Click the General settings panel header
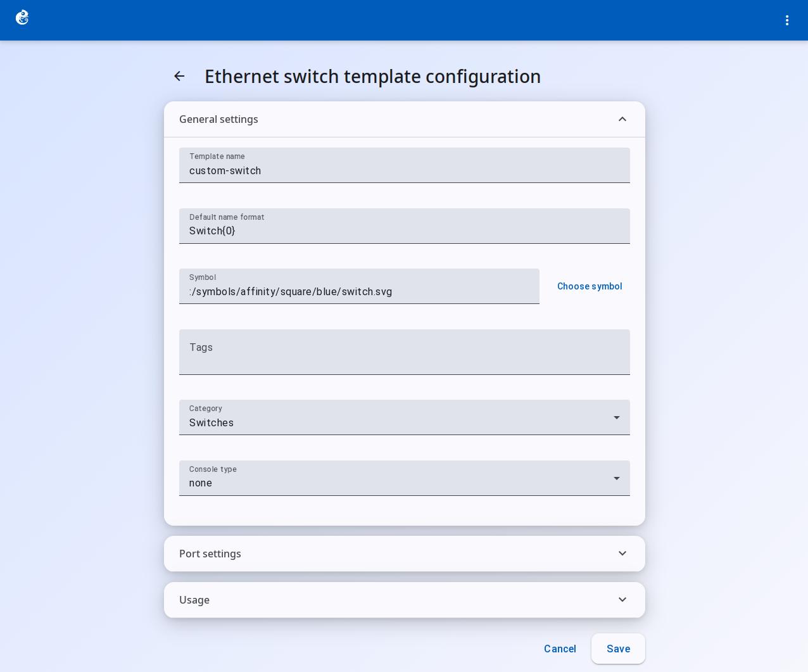Image resolution: width=808 pixels, height=672 pixels. (x=405, y=119)
